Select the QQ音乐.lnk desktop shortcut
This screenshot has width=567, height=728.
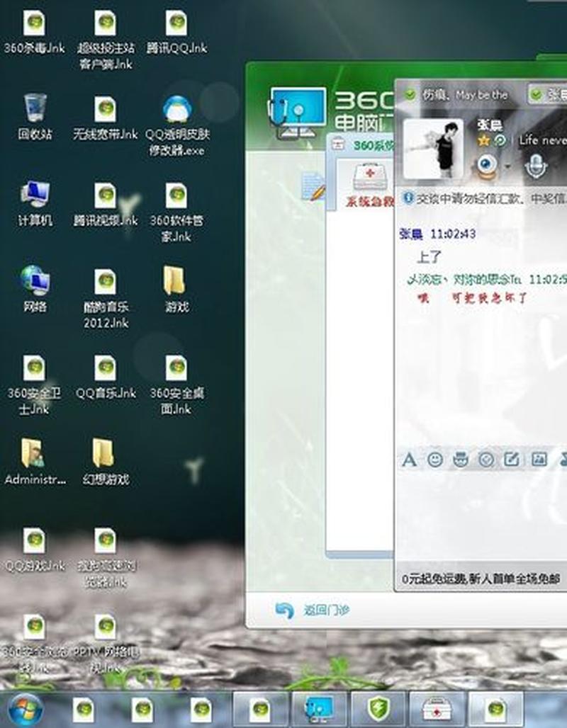coord(106,377)
